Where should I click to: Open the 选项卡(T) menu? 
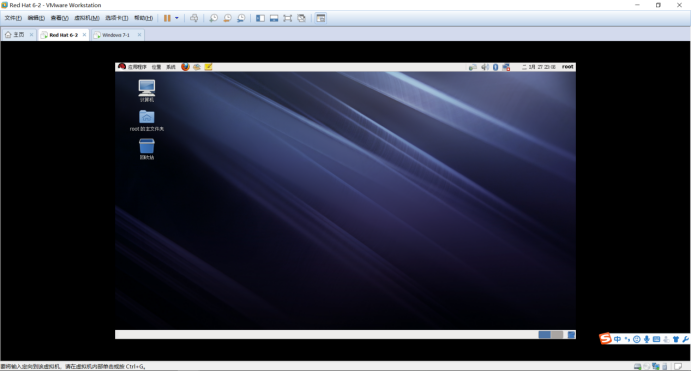point(117,18)
